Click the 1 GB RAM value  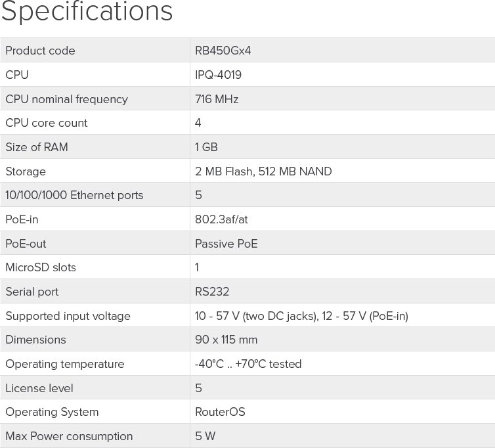[x=206, y=147]
